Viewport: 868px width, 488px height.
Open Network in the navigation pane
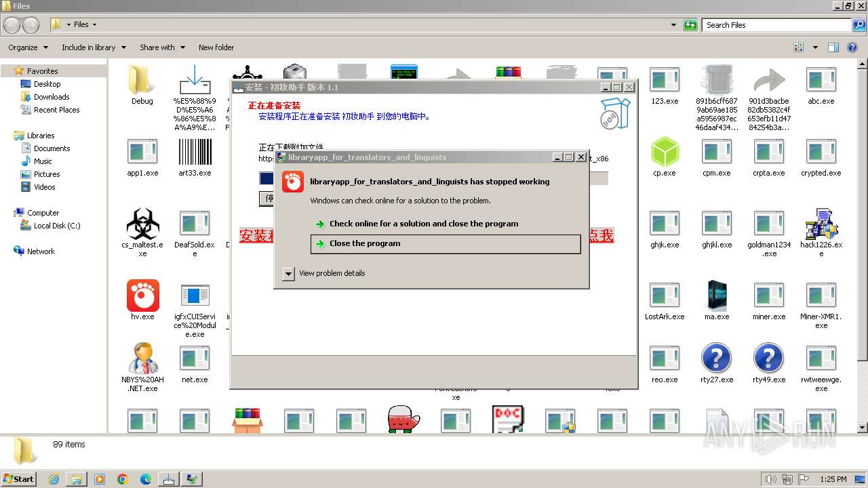click(x=41, y=251)
